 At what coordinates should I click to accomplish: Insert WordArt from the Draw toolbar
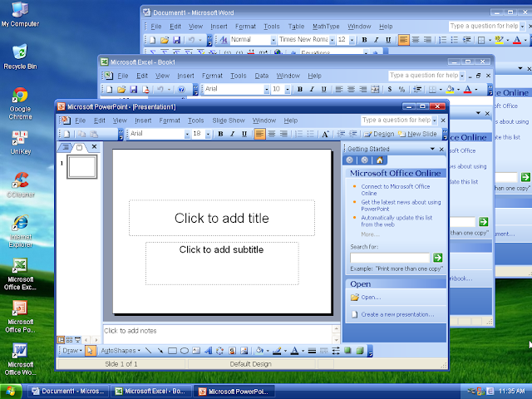point(208,351)
